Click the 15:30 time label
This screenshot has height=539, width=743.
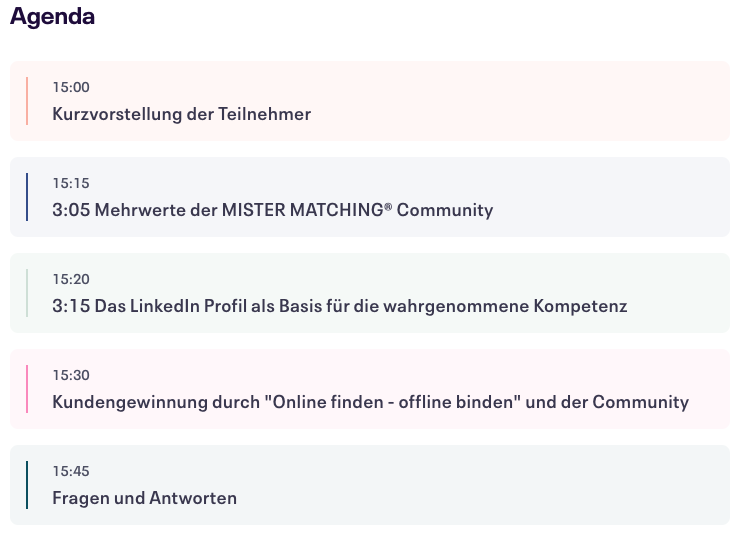[71, 375]
